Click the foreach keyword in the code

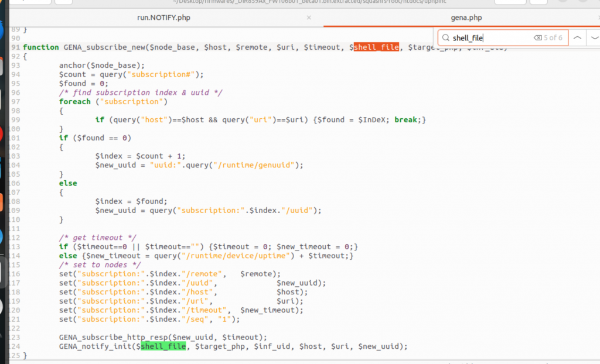click(x=74, y=102)
